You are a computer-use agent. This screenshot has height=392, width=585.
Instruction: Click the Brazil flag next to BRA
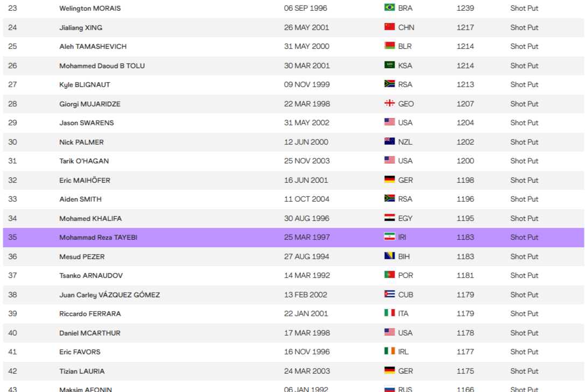[389, 8]
